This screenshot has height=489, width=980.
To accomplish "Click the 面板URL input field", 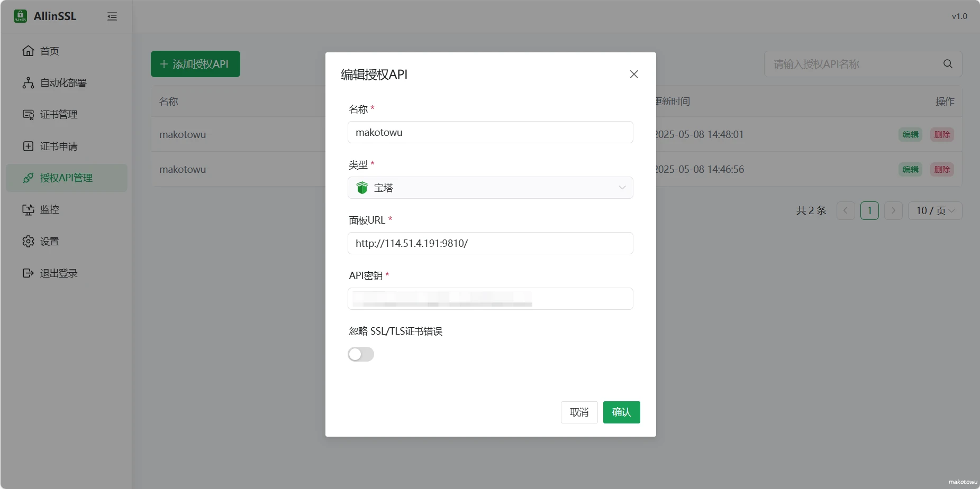I will pyautogui.click(x=491, y=243).
